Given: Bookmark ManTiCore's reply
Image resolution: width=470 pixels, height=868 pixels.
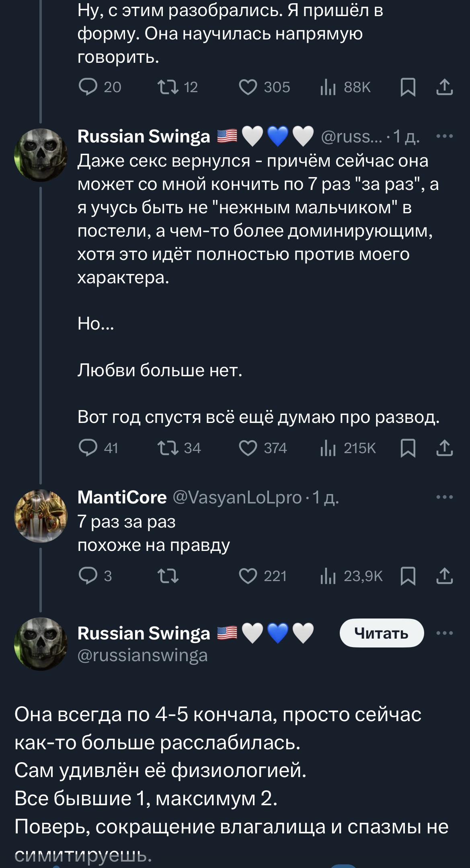Looking at the screenshot, I should click(x=408, y=576).
